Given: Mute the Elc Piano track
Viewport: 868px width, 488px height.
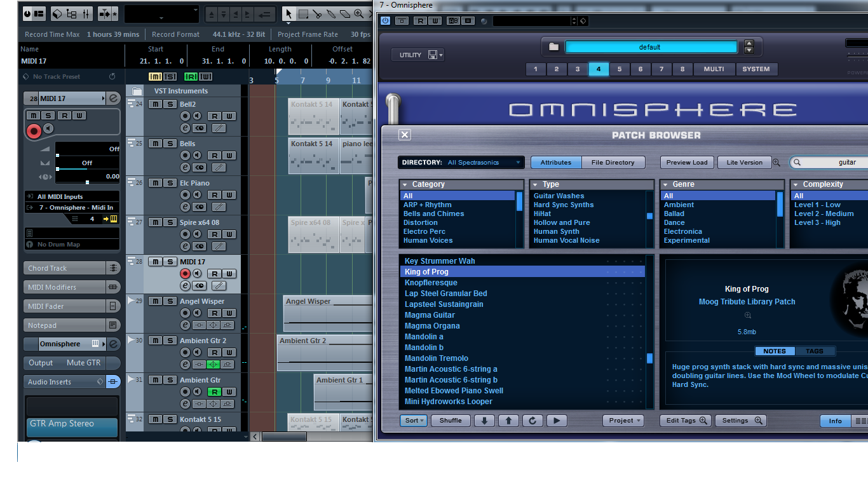Looking at the screenshot, I should [154, 183].
